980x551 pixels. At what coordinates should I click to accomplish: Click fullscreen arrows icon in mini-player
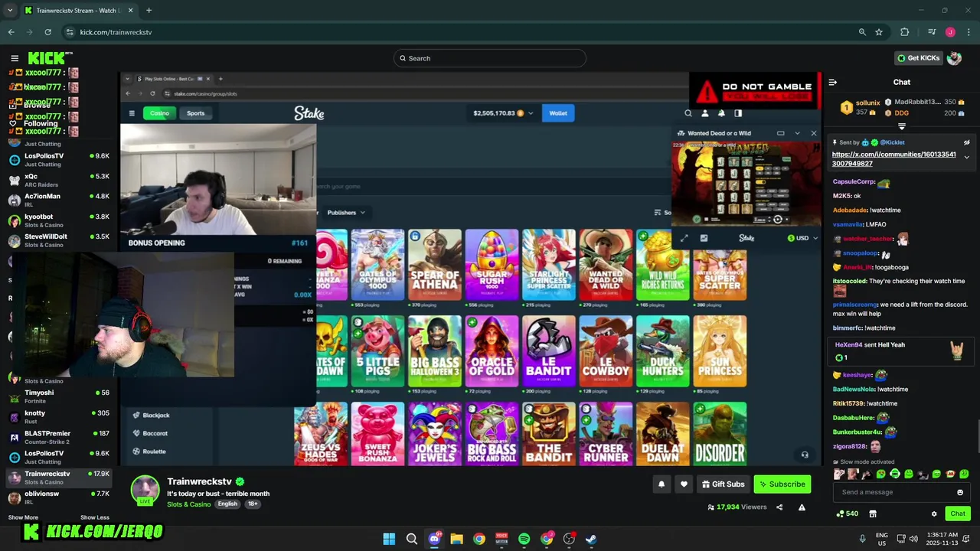[684, 238]
